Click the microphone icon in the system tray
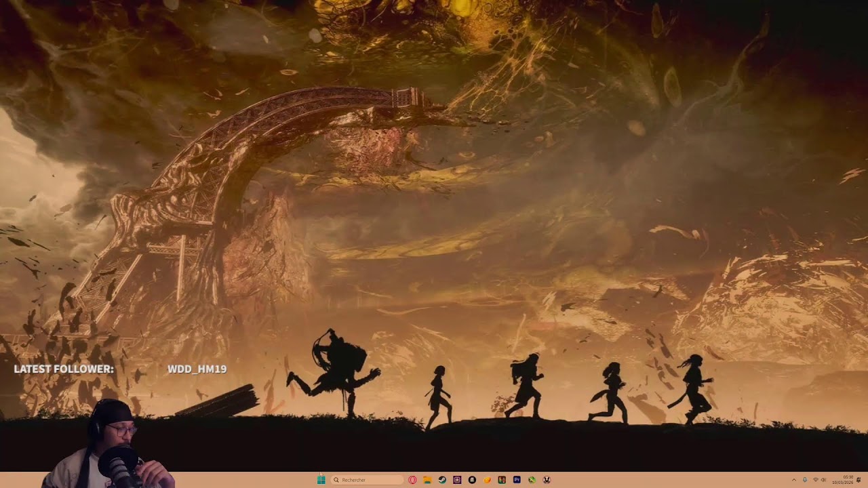The height and width of the screenshot is (488, 868). [x=805, y=480]
